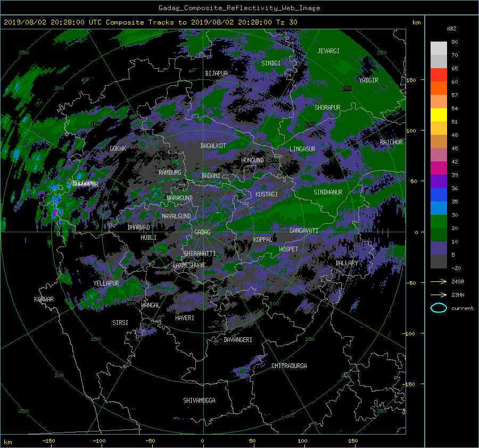Screen dimensions: 479x448
Task: Click the right axis -100 km tick label
Action: (410, 333)
